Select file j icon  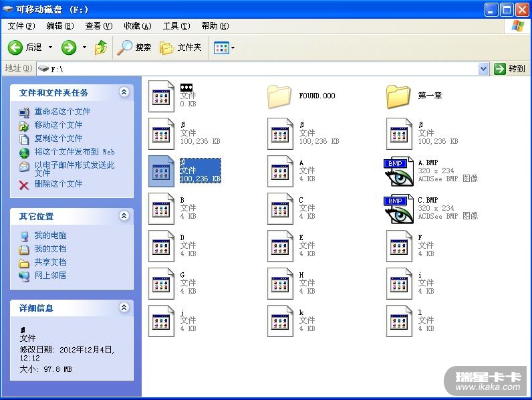[162, 321]
